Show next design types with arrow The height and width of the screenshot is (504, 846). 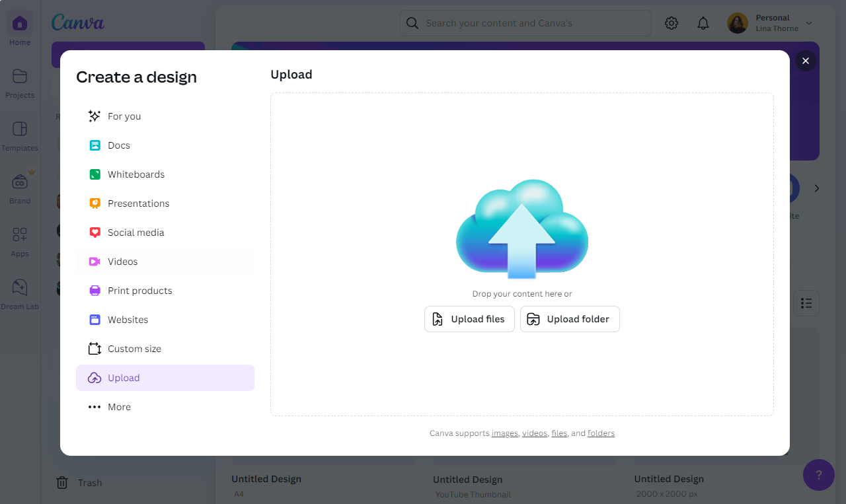click(x=817, y=188)
